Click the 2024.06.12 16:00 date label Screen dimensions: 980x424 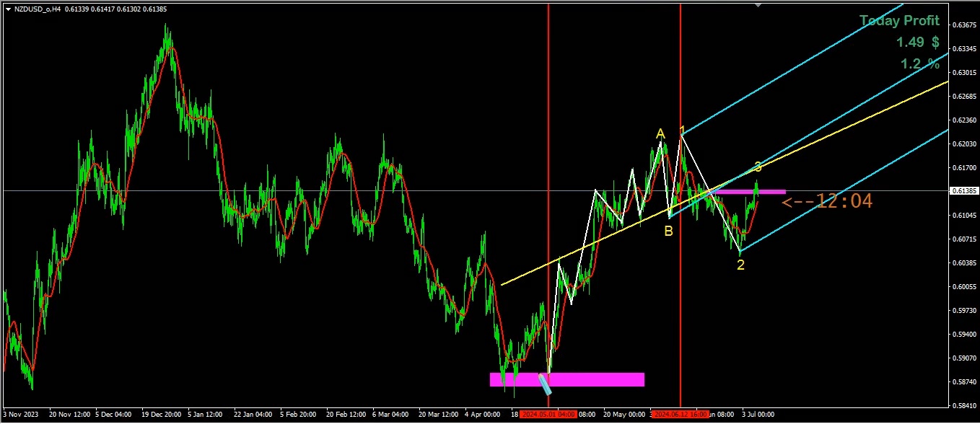click(681, 415)
